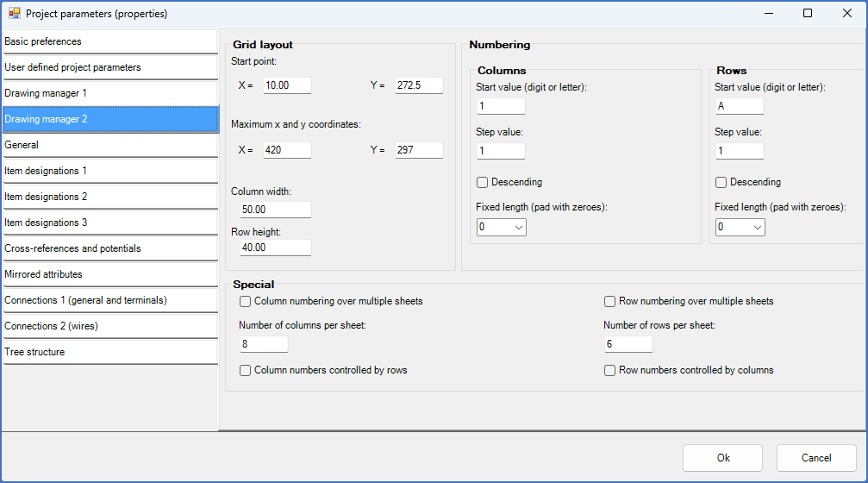Maximize the Project parameters window
This screenshot has width=868, height=483.
[x=808, y=13]
